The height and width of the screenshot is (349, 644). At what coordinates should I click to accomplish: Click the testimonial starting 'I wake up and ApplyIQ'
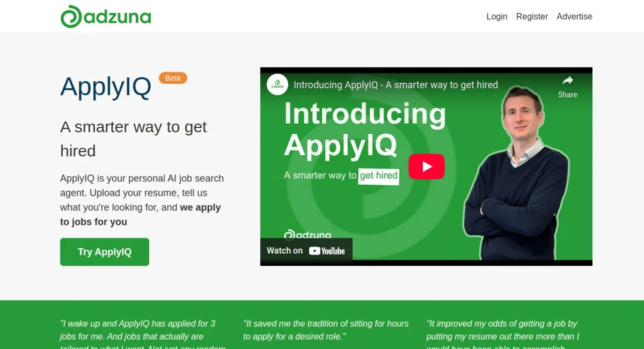tap(142, 333)
